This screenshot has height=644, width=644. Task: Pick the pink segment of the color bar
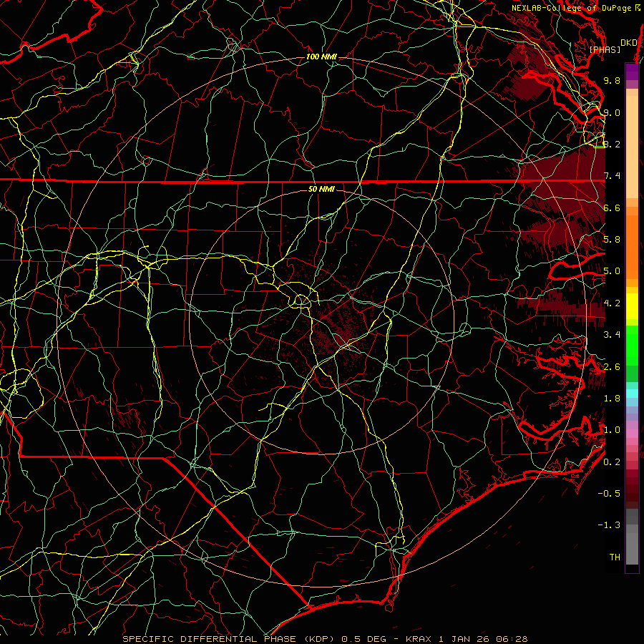pyautogui.click(x=632, y=434)
